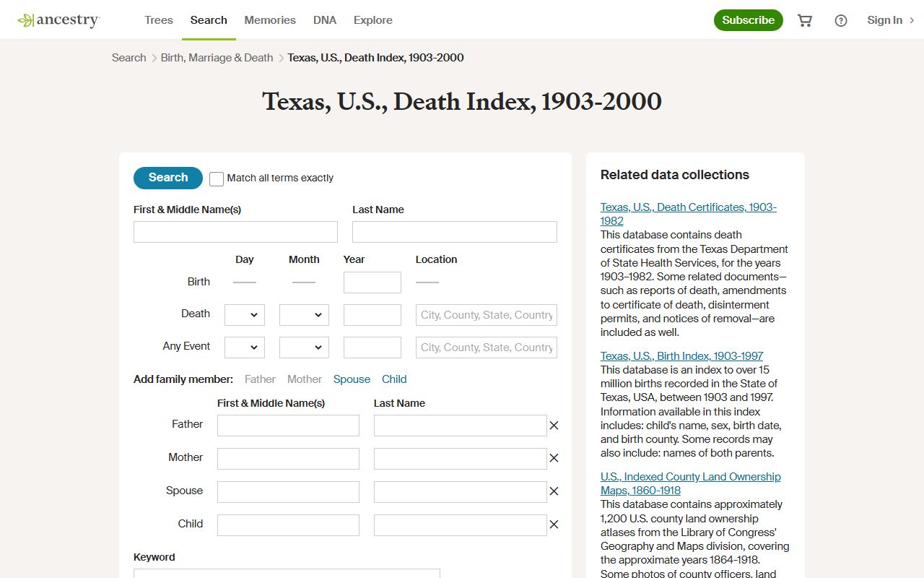The image size is (924, 578).
Task: Click the green Subscribe button
Action: [x=749, y=20]
